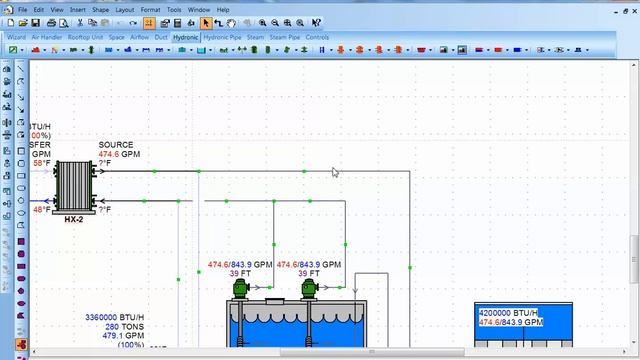Create a new document with New icon

[11, 23]
